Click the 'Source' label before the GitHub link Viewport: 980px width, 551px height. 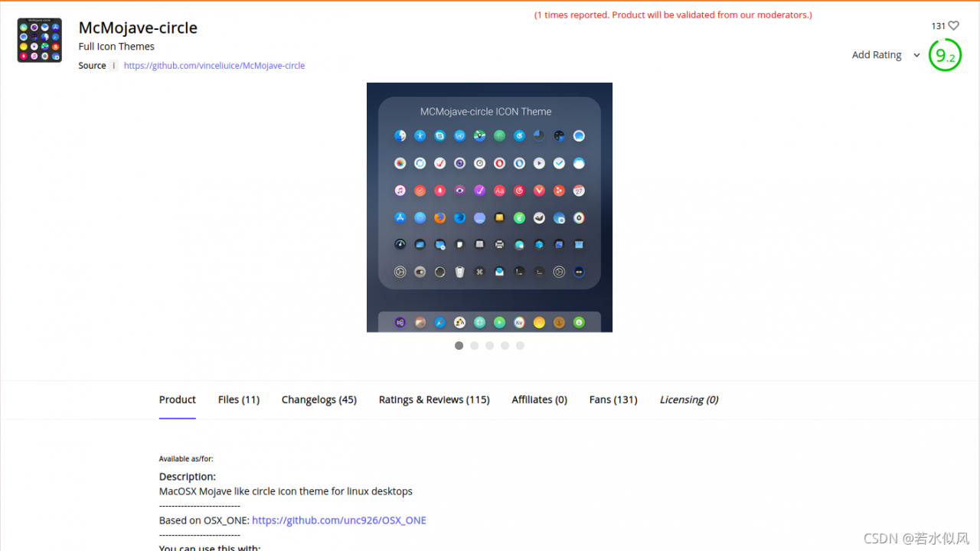tap(92, 66)
